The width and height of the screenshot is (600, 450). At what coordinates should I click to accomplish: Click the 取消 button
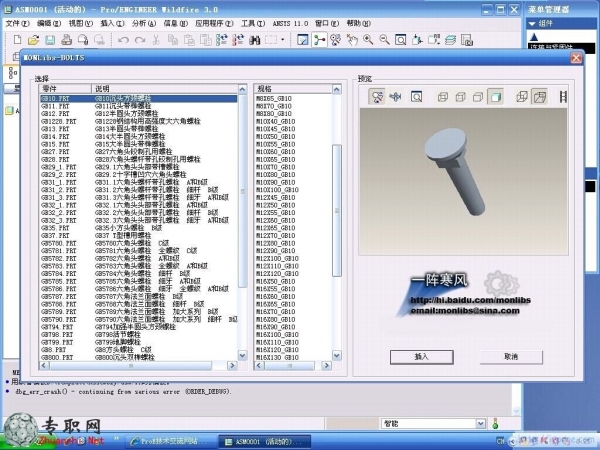click(510, 355)
